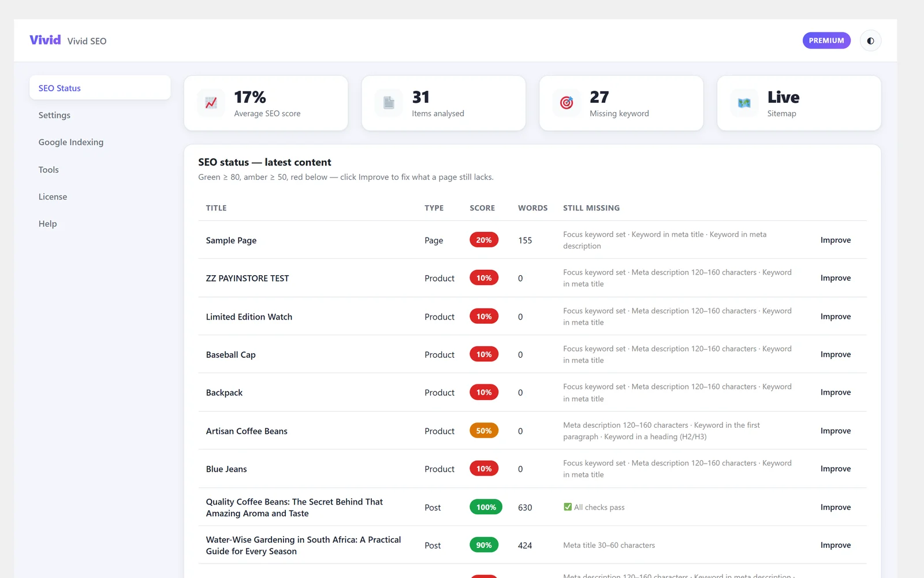Image resolution: width=924 pixels, height=578 pixels.
Task: Click the 50% score badge for Artisan Coffee Beans
Action: tap(484, 431)
